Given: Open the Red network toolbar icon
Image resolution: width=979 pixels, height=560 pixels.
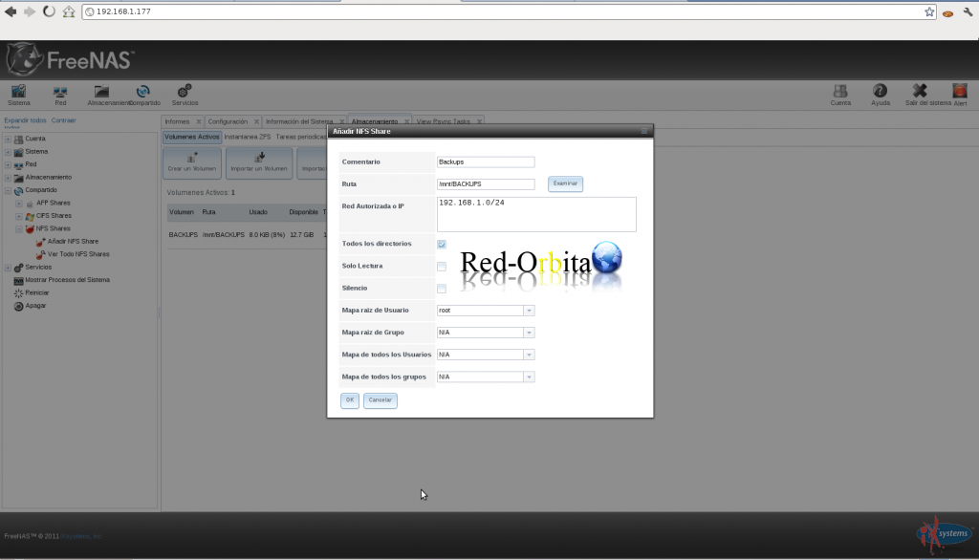Looking at the screenshot, I should (x=60, y=95).
